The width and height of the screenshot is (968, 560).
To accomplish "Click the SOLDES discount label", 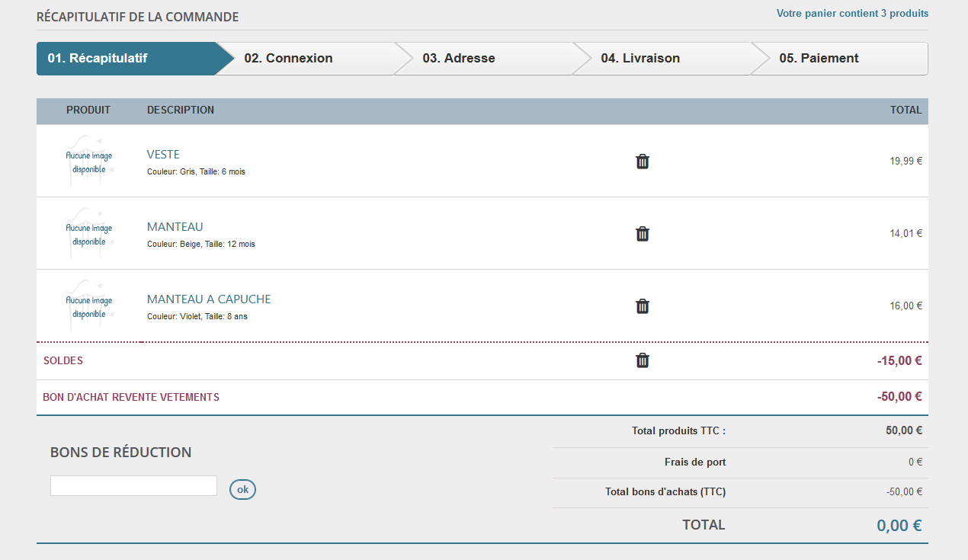I will pos(63,360).
